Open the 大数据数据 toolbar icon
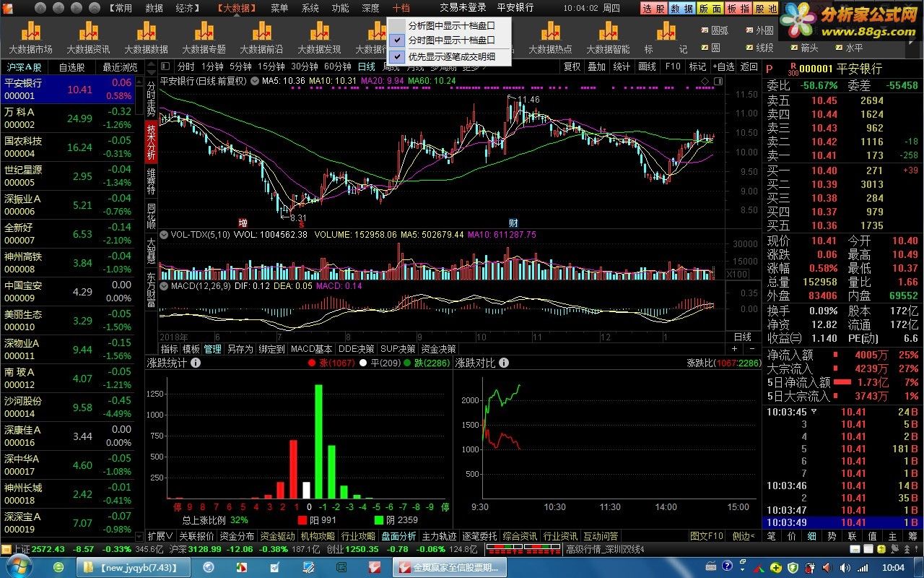Viewport: 924px width, 578px height. click(146, 38)
